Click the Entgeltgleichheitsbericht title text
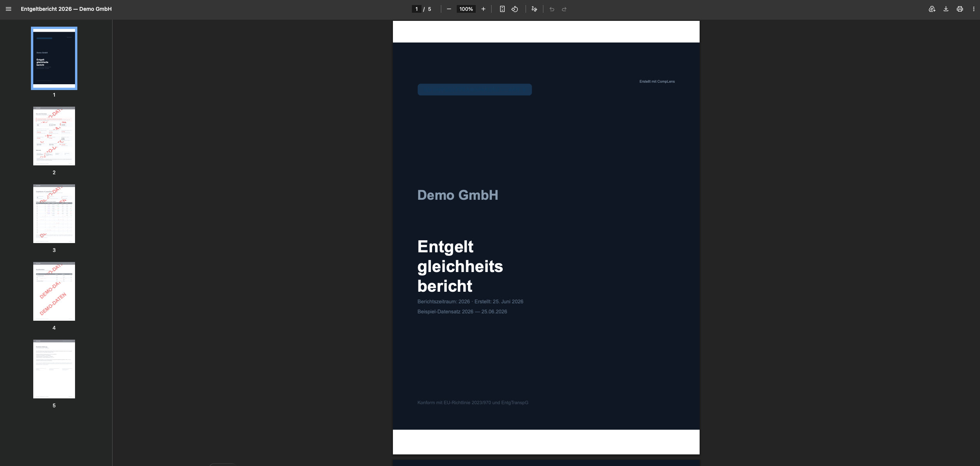This screenshot has width=980, height=466. pyautogui.click(x=460, y=266)
